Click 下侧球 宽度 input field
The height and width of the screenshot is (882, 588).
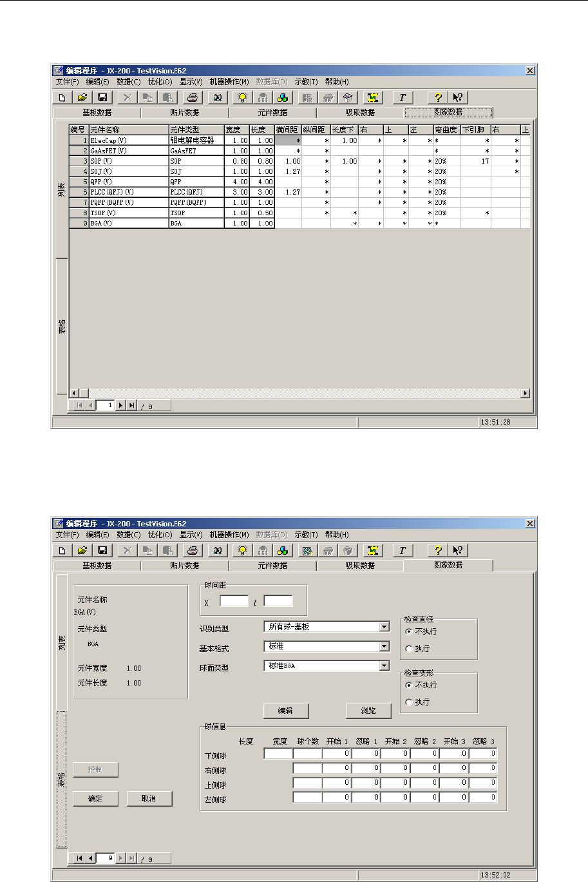coord(278,753)
